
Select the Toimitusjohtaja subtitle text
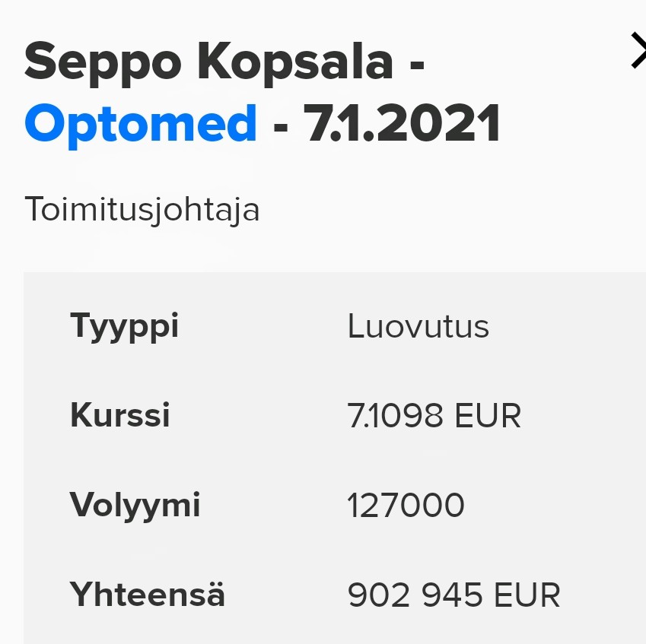click(142, 209)
